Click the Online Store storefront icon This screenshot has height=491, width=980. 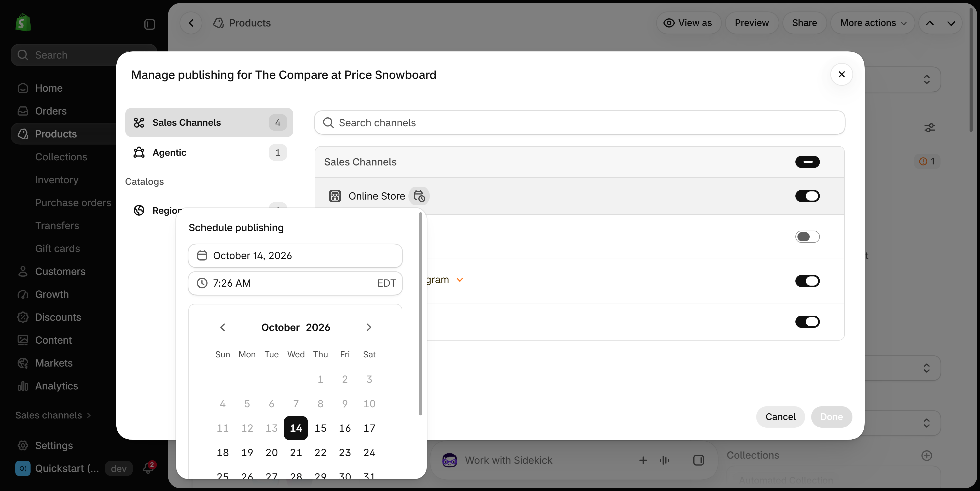tap(335, 196)
